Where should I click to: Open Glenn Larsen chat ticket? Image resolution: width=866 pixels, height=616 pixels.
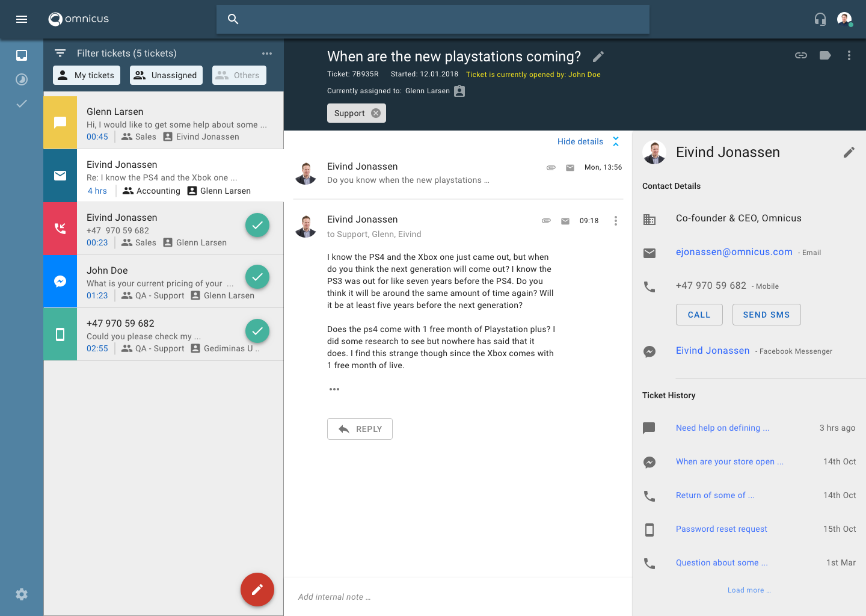pyautogui.click(x=164, y=123)
